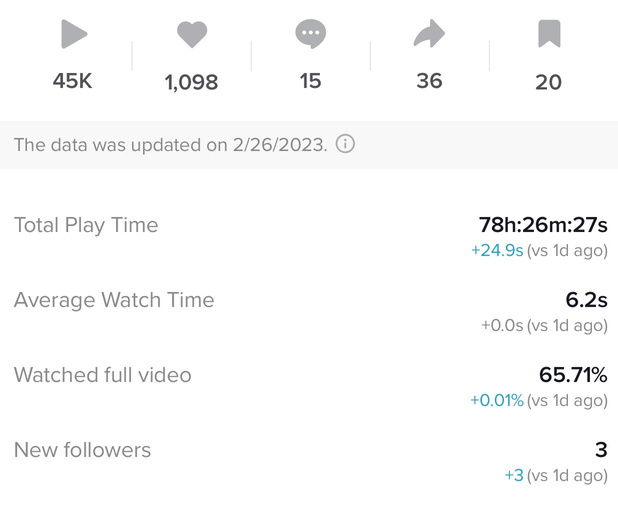Select the New followers label
The height and width of the screenshot is (508, 618).
click(x=82, y=450)
